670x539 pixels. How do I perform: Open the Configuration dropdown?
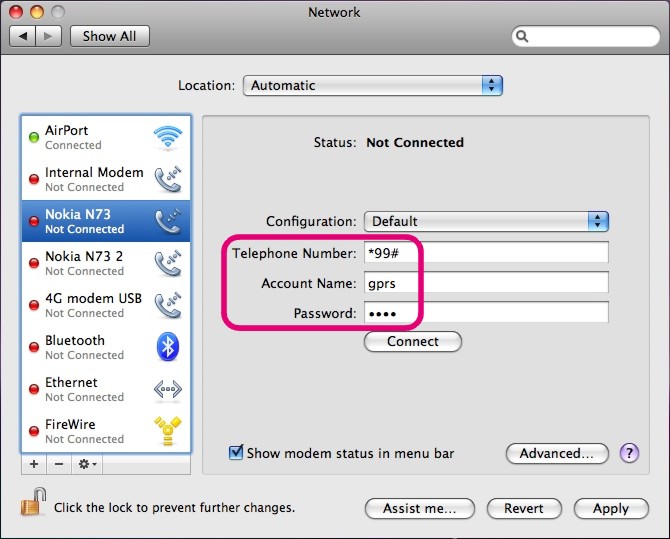pyautogui.click(x=486, y=221)
